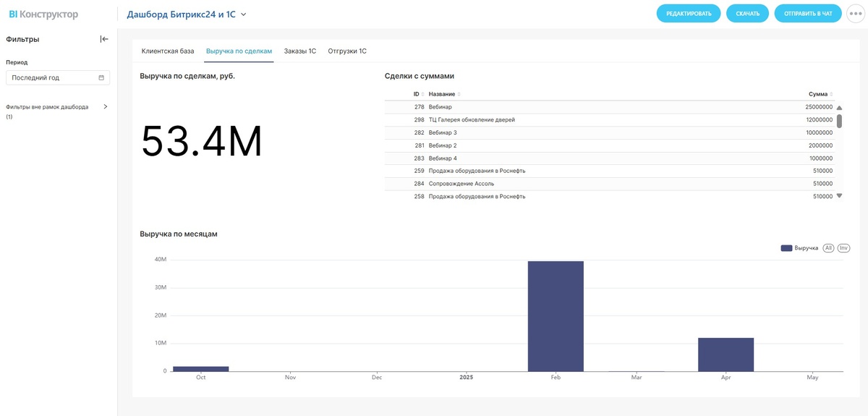Invert legend selection with Inv button
This screenshot has height=416, width=868.
pyautogui.click(x=843, y=248)
